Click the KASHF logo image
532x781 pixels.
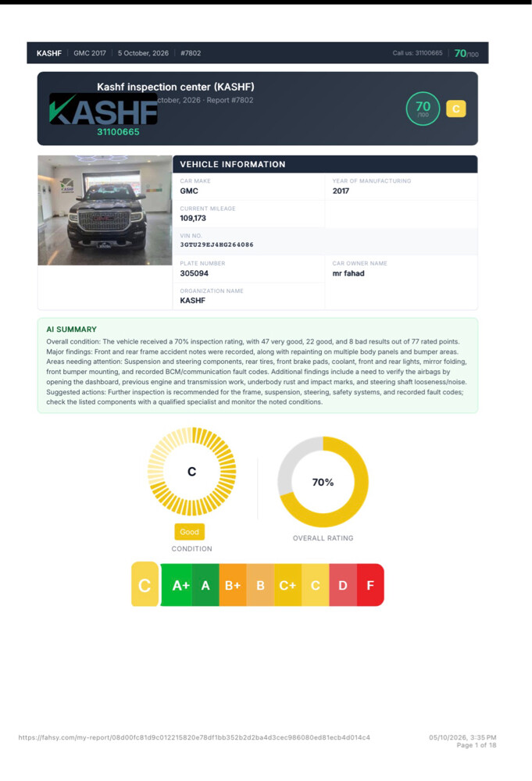click(103, 109)
